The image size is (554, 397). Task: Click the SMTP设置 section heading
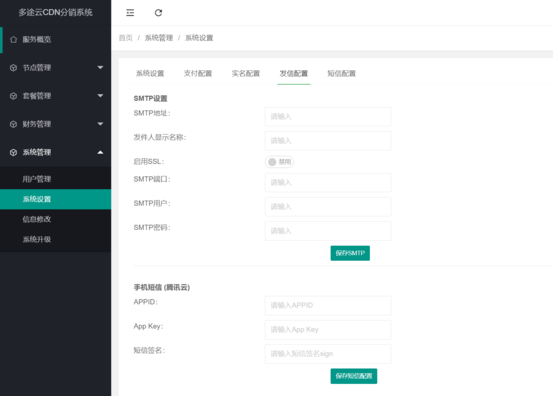151,99
